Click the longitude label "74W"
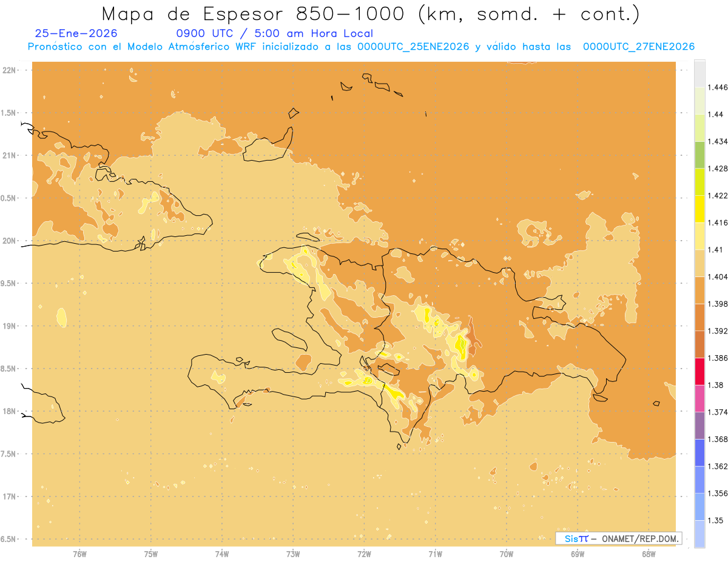Viewport: 728px width, 562px height. point(222,554)
